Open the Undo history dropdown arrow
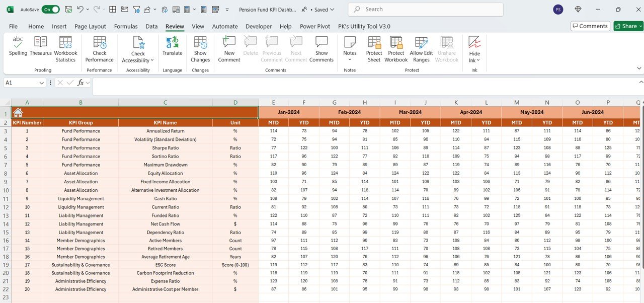Image resolution: width=644 pixels, height=303 pixels. (88, 10)
